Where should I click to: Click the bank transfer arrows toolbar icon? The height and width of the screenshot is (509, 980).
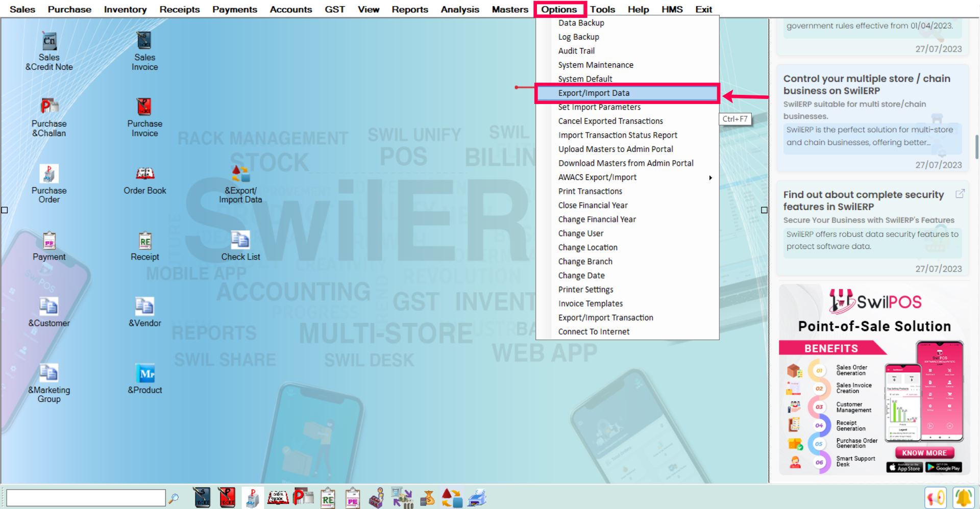pos(402,497)
